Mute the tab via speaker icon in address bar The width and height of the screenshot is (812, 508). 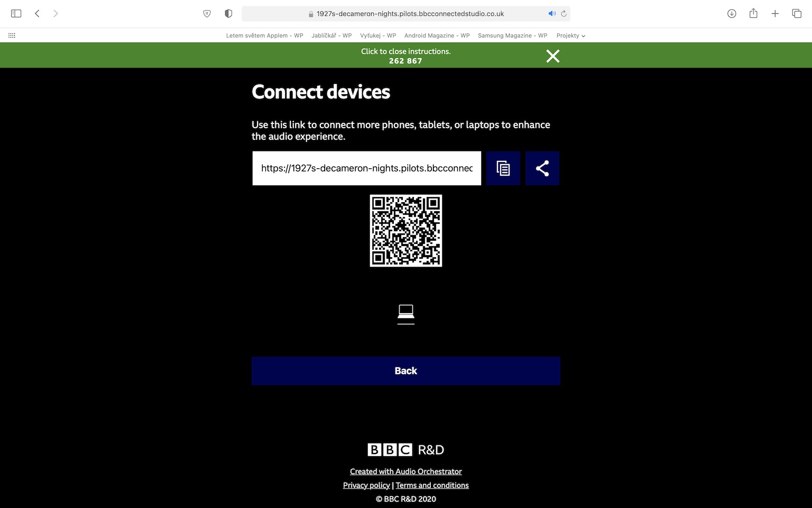[x=552, y=14]
